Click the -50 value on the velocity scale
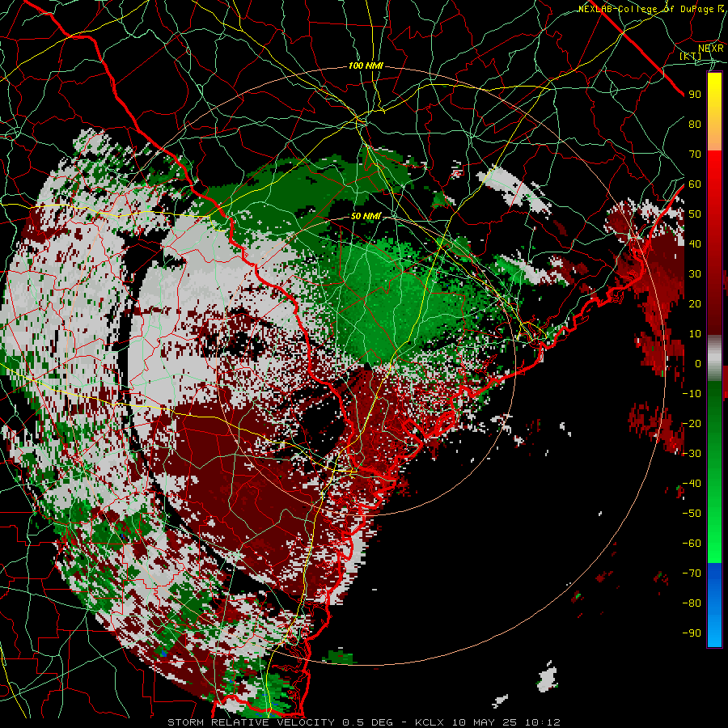Image resolution: width=728 pixels, height=728 pixels. click(692, 514)
